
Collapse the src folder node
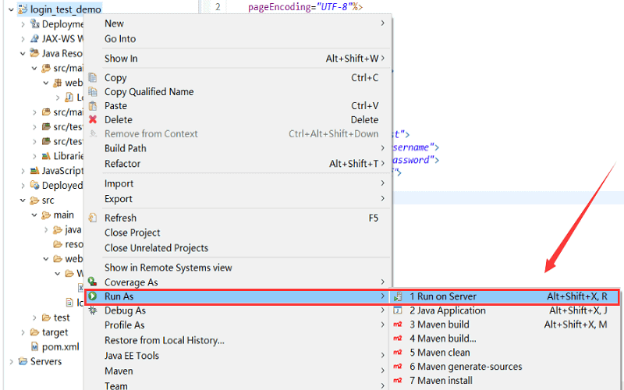click(x=23, y=200)
